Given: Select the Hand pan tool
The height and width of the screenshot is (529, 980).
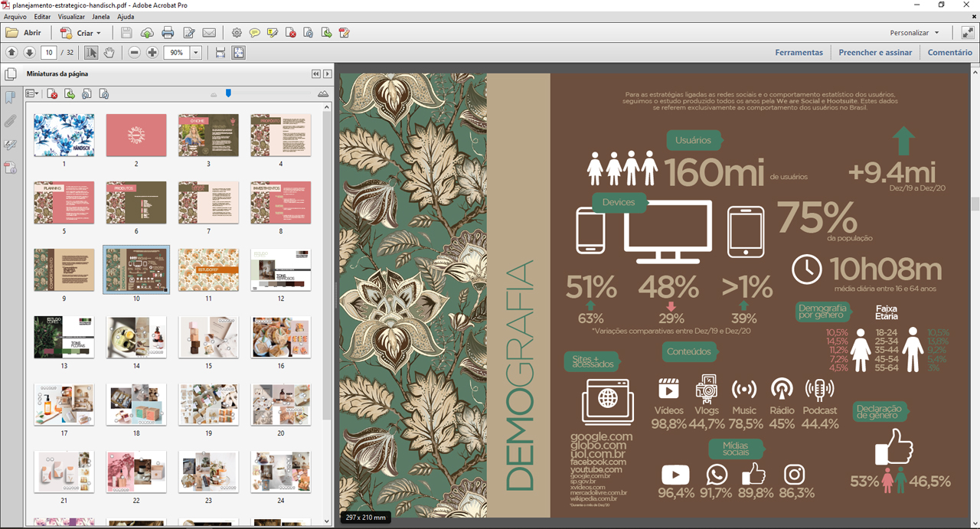Looking at the screenshot, I should tap(109, 53).
